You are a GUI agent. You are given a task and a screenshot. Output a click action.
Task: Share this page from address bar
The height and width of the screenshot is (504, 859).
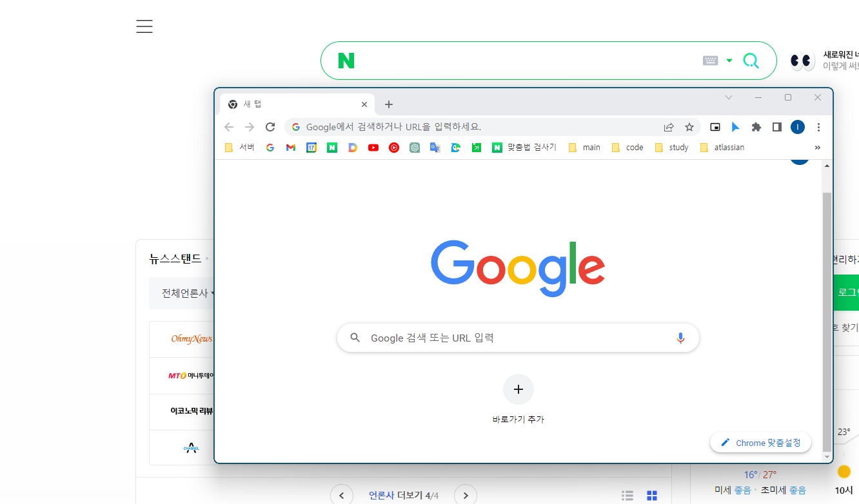pos(669,127)
